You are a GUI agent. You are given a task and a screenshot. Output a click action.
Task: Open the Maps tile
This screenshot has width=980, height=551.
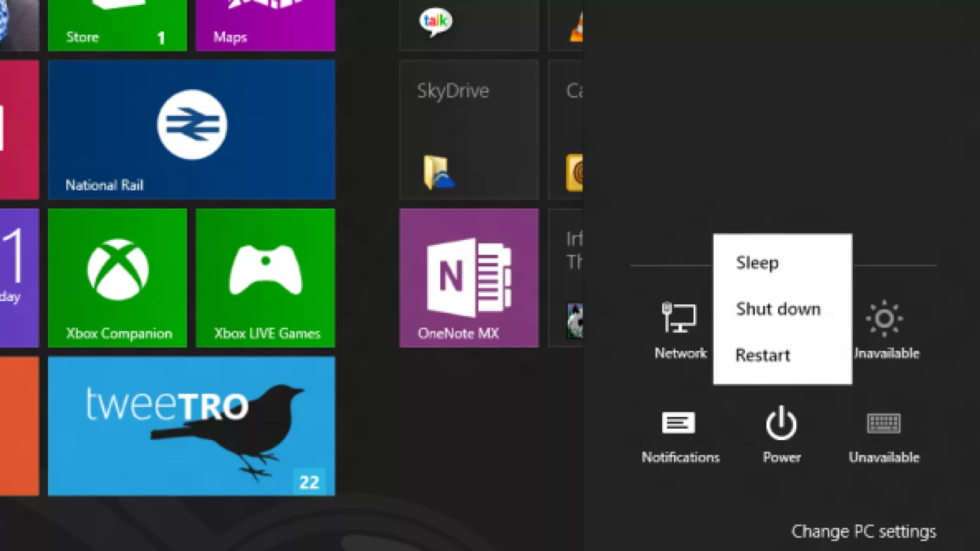click(265, 24)
